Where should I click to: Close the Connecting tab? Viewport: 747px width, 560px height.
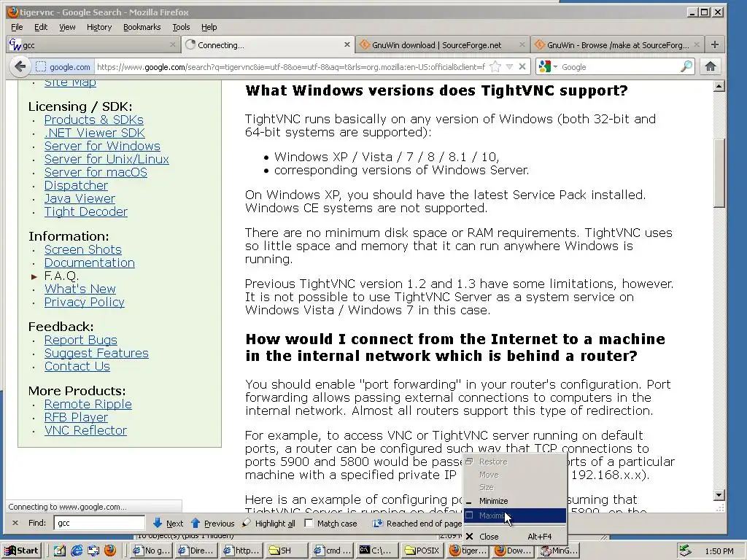pyautogui.click(x=347, y=44)
